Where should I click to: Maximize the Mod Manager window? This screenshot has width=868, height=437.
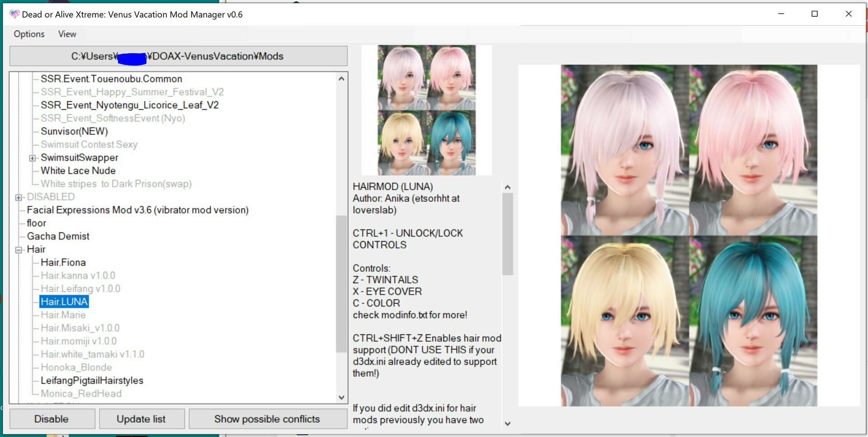[x=815, y=14]
